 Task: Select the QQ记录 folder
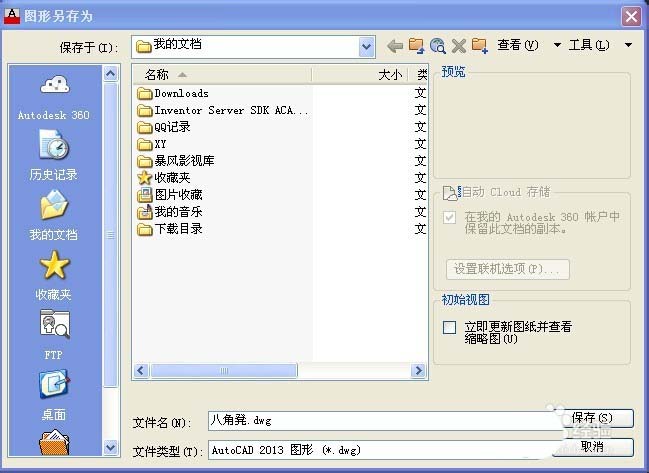(x=163, y=127)
